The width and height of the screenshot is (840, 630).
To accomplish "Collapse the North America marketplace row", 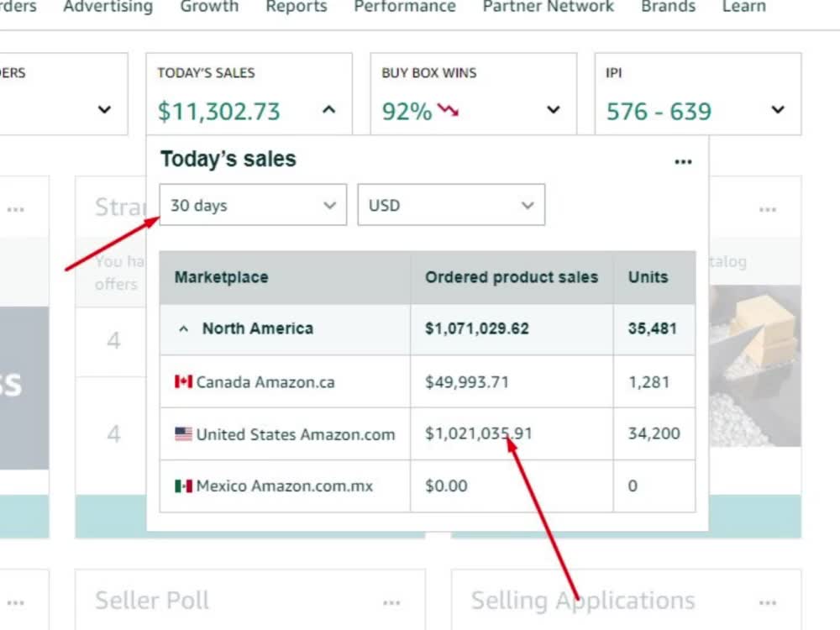I will pos(183,329).
